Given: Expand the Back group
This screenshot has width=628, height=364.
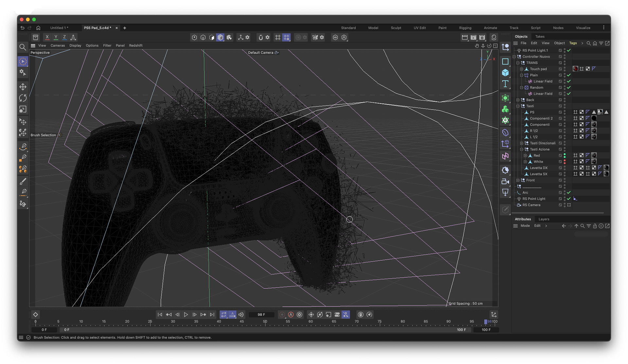Looking at the screenshot, I should 518,100.
